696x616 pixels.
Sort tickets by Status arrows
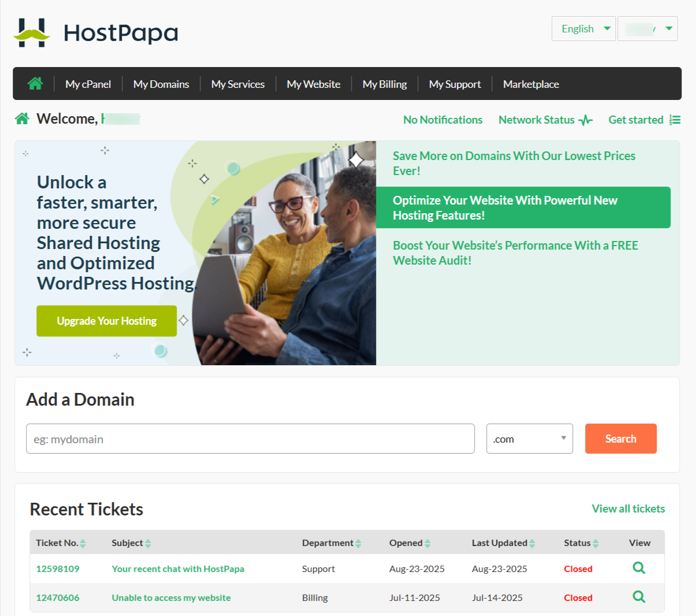point(595,543)
